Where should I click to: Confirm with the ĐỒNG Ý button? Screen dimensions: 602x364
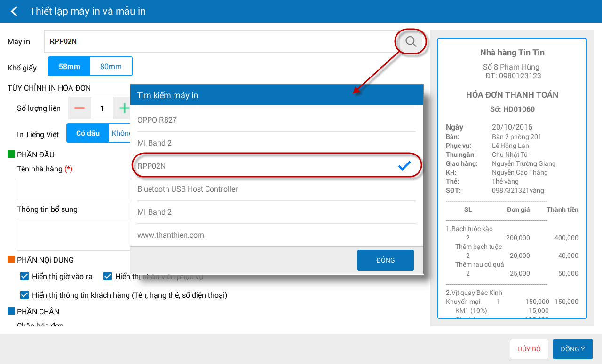pyautogui.click(x=573, y=349)
